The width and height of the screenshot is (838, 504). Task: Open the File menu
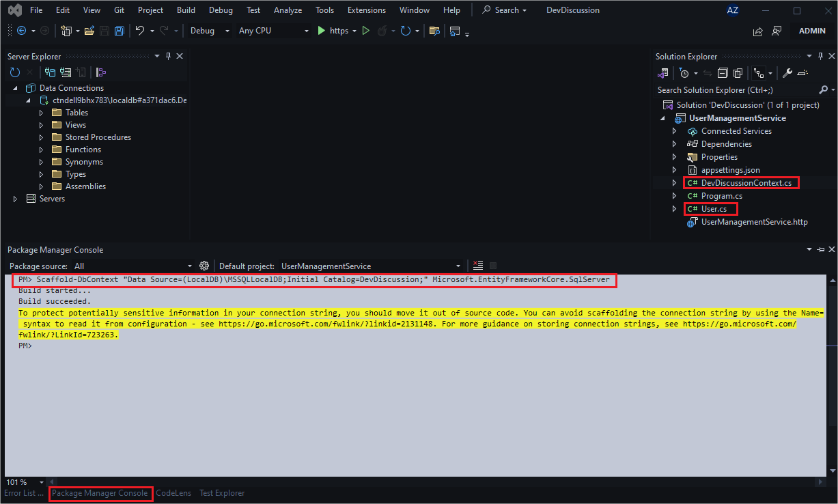click(x=36, y=10)
